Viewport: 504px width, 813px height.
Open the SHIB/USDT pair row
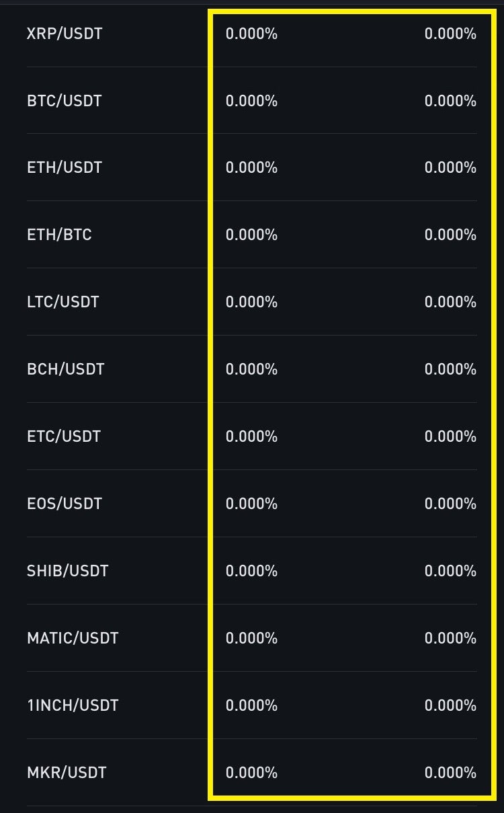coord(67,571)
